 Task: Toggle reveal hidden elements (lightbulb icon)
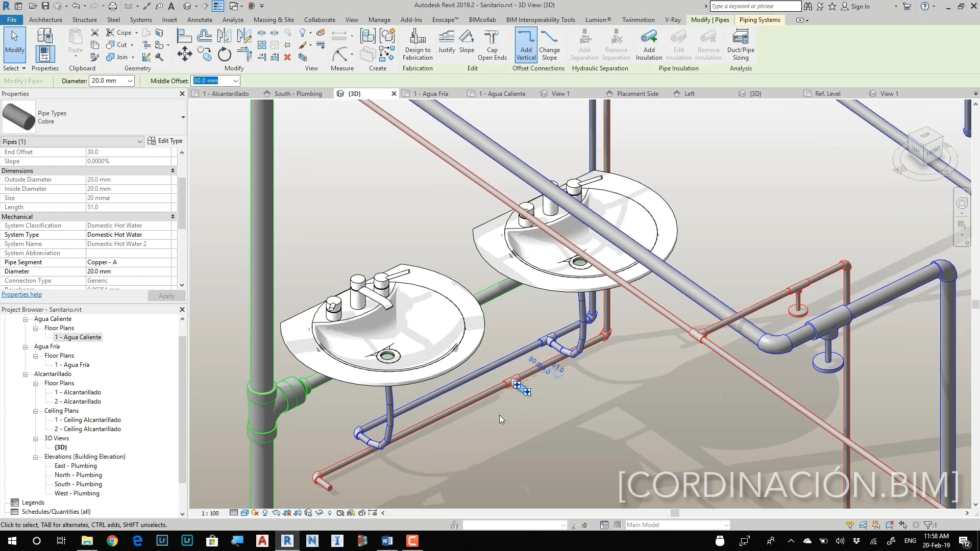tap(330, 513)
